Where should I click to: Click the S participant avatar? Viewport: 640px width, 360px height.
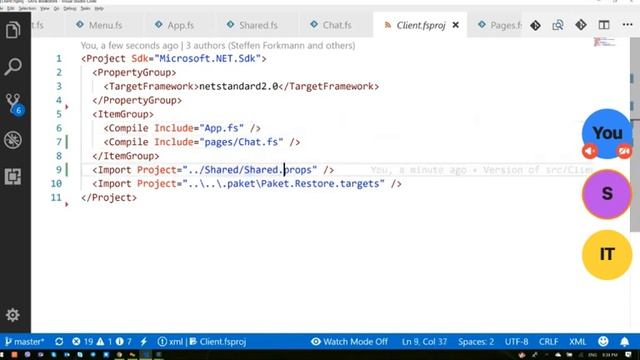pyautogui.click(x=607, y=194)
